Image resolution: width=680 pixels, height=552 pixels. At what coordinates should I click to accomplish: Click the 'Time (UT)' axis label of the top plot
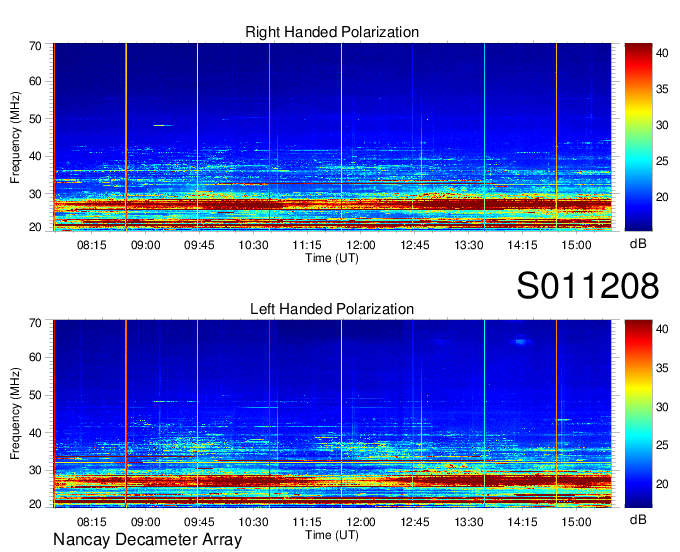tap(332, 258)
